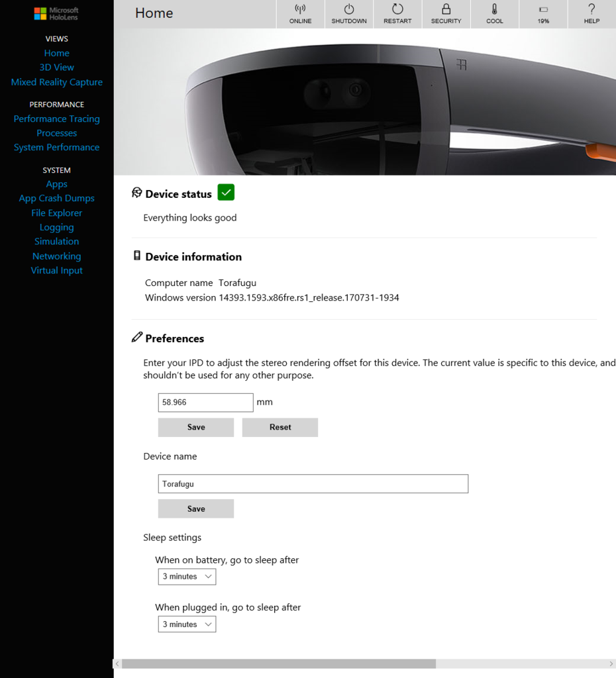Open 3D View in sidebar

tap(57, 68)
